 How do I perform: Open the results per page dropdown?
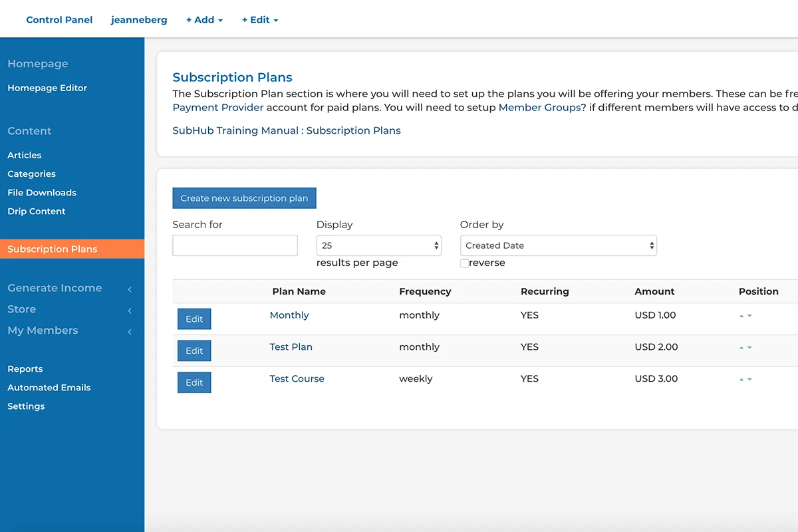[378, 245]
